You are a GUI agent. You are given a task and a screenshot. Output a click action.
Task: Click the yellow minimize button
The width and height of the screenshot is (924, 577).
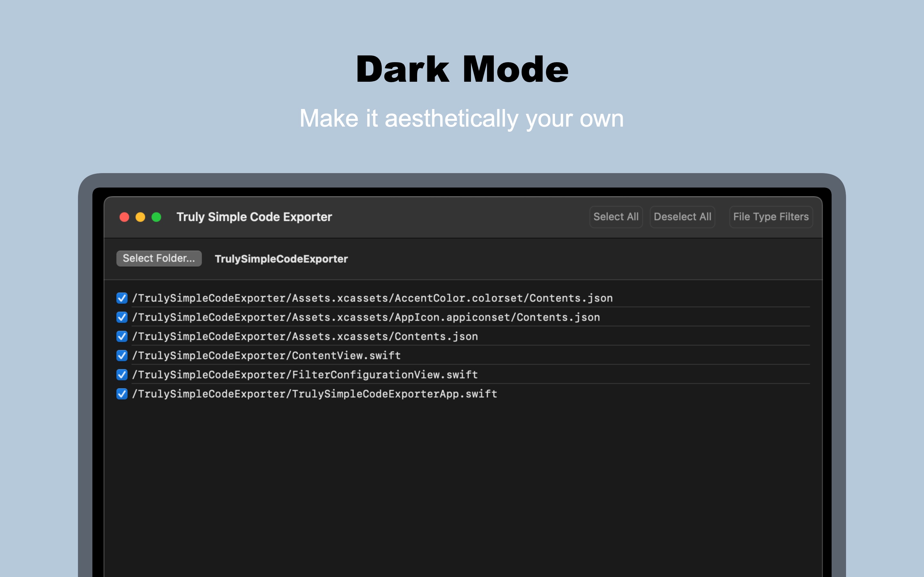click(x=141, y=216)
